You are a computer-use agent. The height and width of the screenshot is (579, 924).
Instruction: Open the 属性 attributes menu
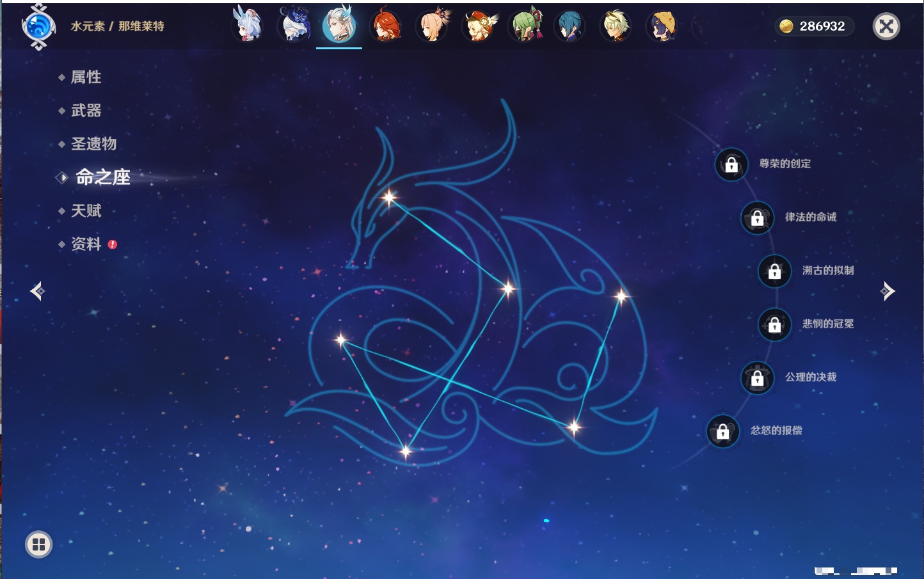coord(86,77)
